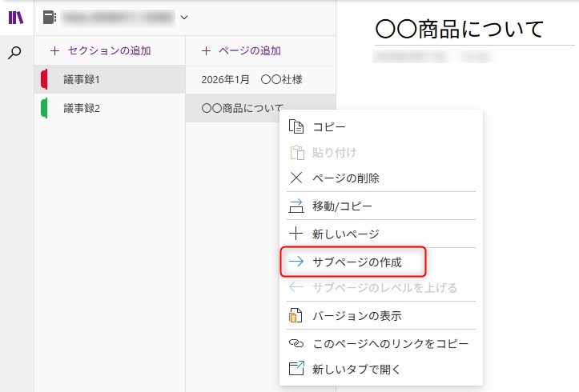Click the 移動/コピー icon in menu
Image resolution: width=579 pixels, height=392 pixels.
pos(296,206)
